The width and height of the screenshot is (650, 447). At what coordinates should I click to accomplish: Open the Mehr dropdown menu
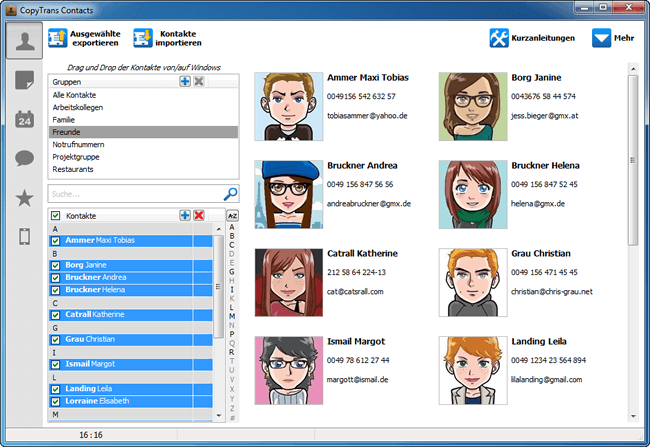coord(613,38)
